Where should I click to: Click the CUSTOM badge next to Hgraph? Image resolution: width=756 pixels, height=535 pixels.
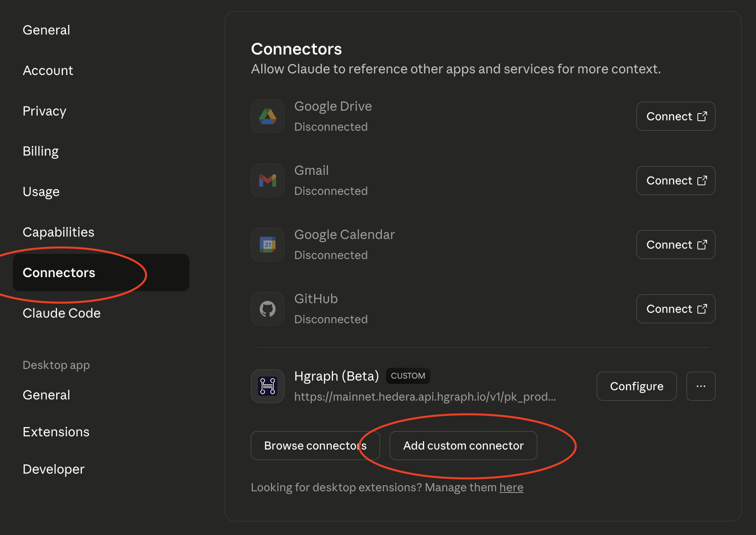408,376
